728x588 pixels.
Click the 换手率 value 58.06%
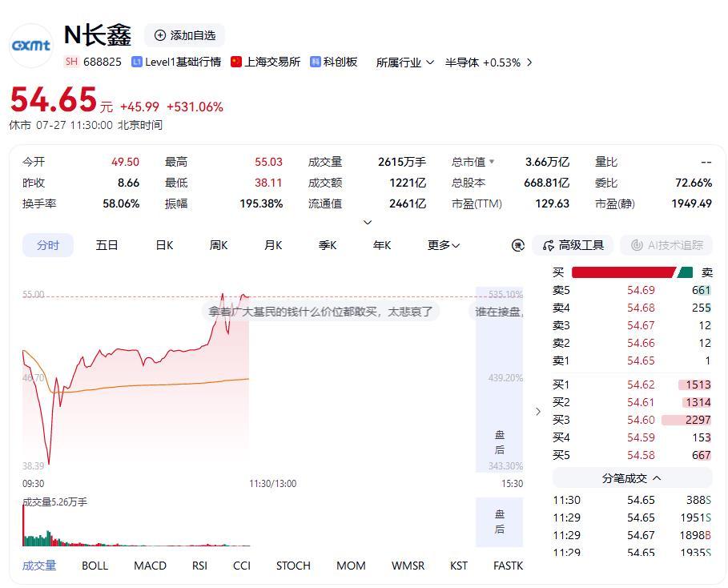tap(121, 203)
